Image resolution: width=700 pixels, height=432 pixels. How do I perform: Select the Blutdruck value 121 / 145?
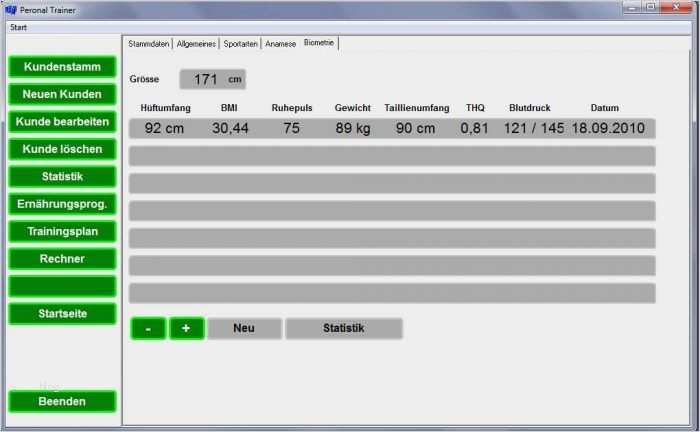(x=534, y=129)
